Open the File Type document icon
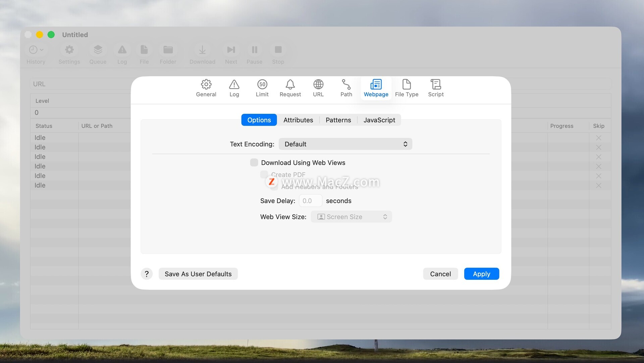Viewport: 644px width, 363px height. click(407, 84)
